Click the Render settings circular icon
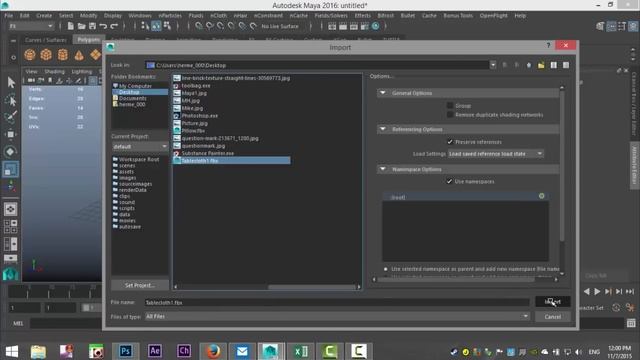The width and height of the screenshot is (640, 360). [x=376, y=26]
